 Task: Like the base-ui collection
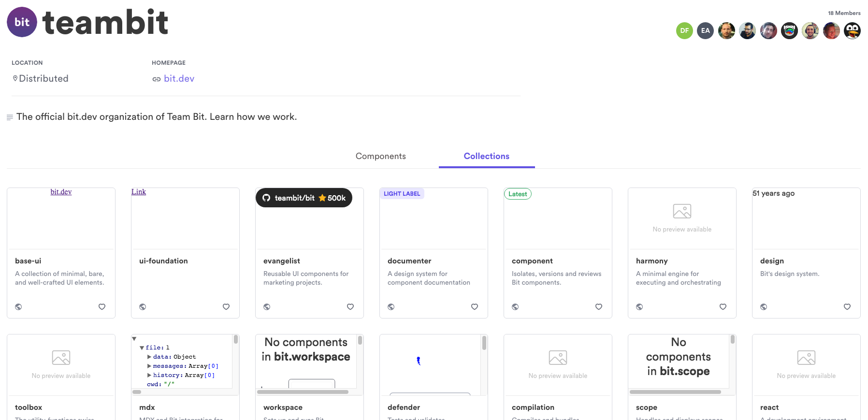point(102,306)
